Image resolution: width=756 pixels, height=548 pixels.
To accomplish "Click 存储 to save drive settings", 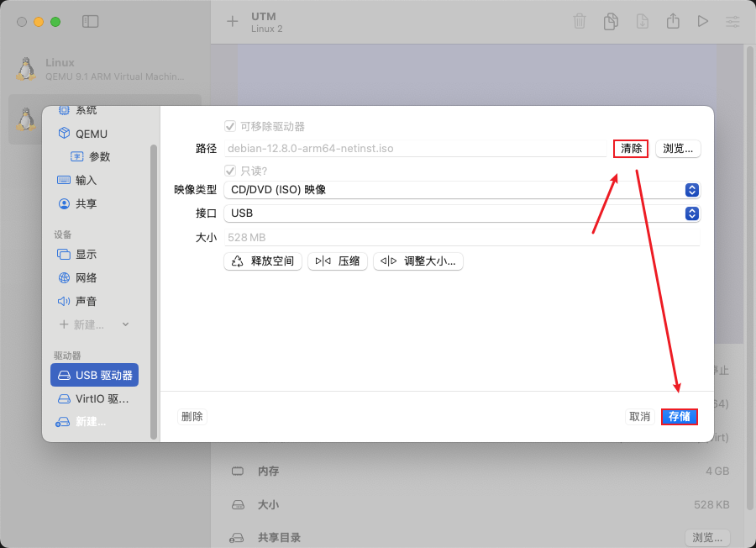I will (x=679, y=416).
